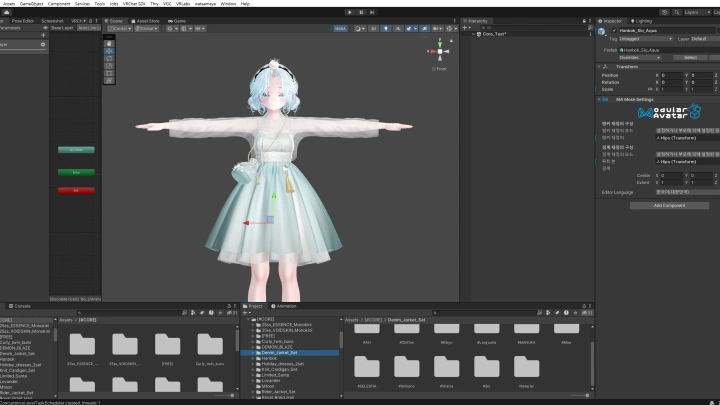Switch to the Asset Store tab
Screen dimensions: 720x405
click(145, 21)
